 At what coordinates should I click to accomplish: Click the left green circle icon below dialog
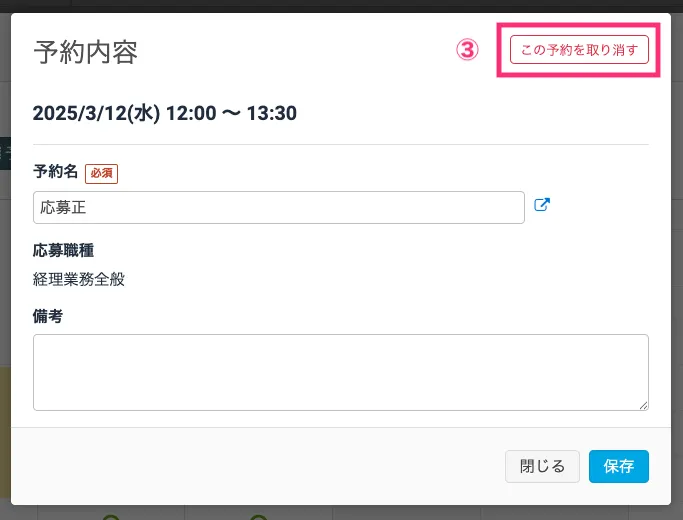pyautogui.click(x=111, y=517)
